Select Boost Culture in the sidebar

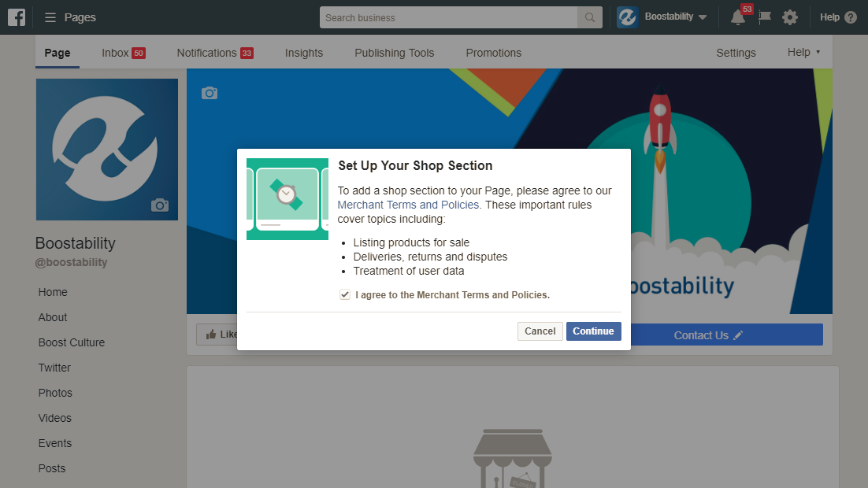click(x=72, y=342)
